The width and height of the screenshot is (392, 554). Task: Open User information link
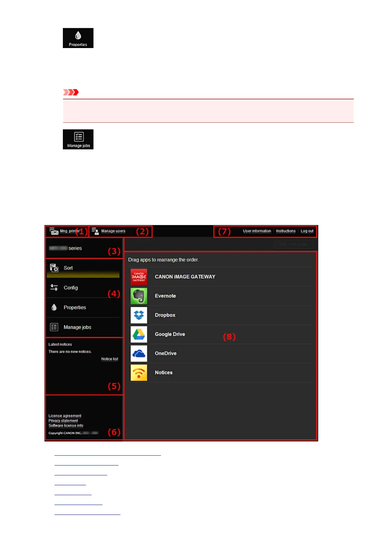click(257, 231)
